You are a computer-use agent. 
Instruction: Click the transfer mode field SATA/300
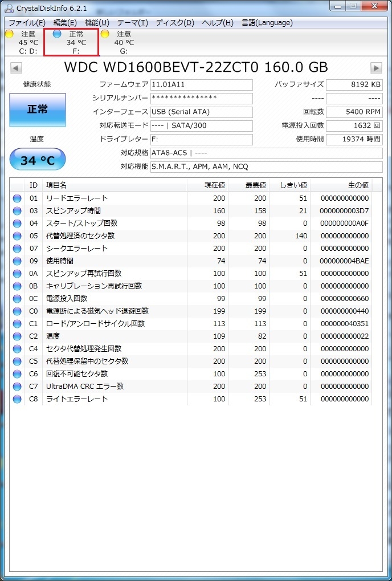coord(201,125)
